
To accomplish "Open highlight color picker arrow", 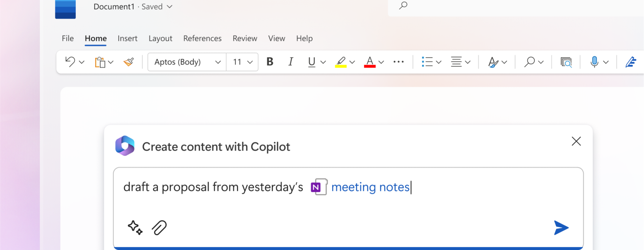I will click(x=352, y=62).
